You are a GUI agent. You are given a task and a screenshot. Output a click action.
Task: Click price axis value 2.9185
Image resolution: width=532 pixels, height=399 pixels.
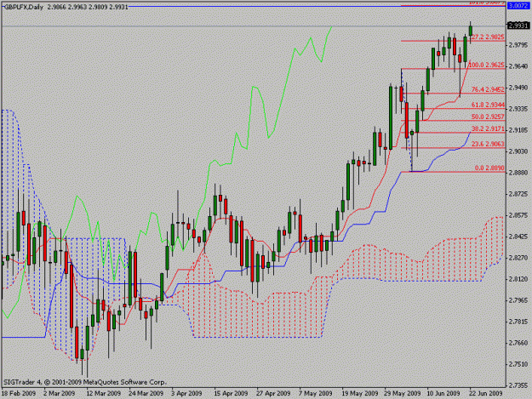(518, 130)
